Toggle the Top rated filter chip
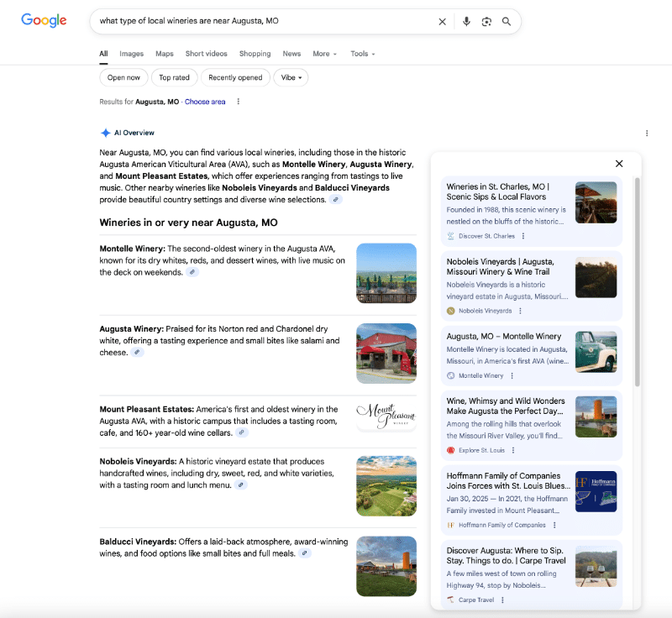672x618 pixels. (175, 77)
